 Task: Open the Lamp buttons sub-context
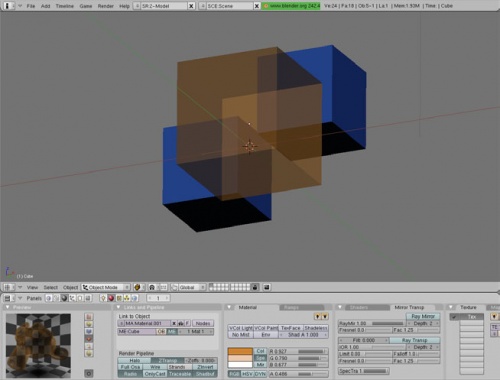tap(104, 298)
